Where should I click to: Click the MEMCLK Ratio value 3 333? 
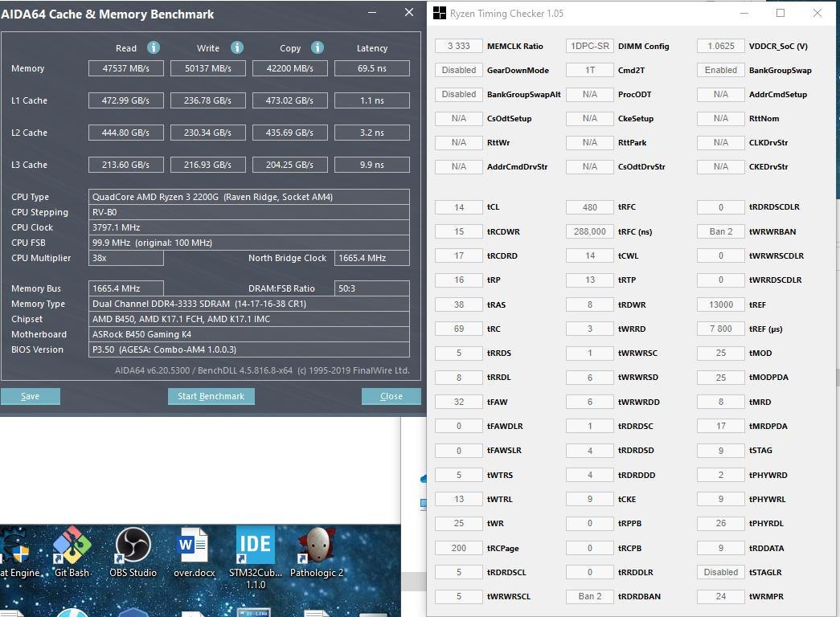coord(458,46)
